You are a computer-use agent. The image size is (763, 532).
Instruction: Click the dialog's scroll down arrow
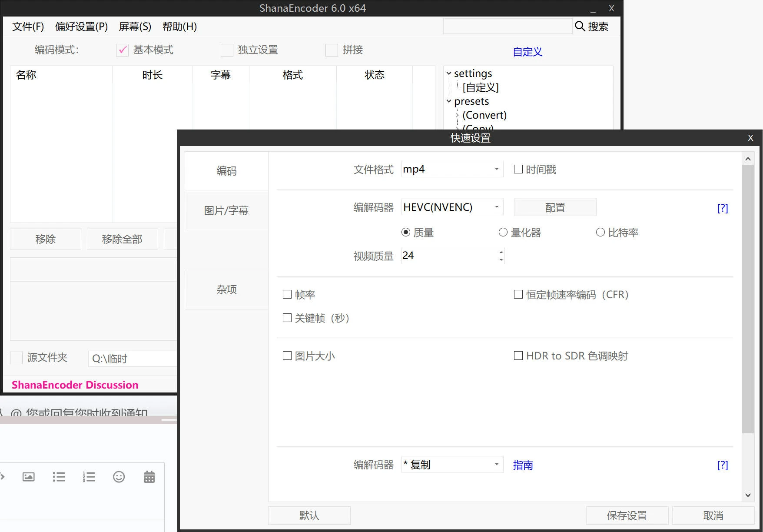748,495
